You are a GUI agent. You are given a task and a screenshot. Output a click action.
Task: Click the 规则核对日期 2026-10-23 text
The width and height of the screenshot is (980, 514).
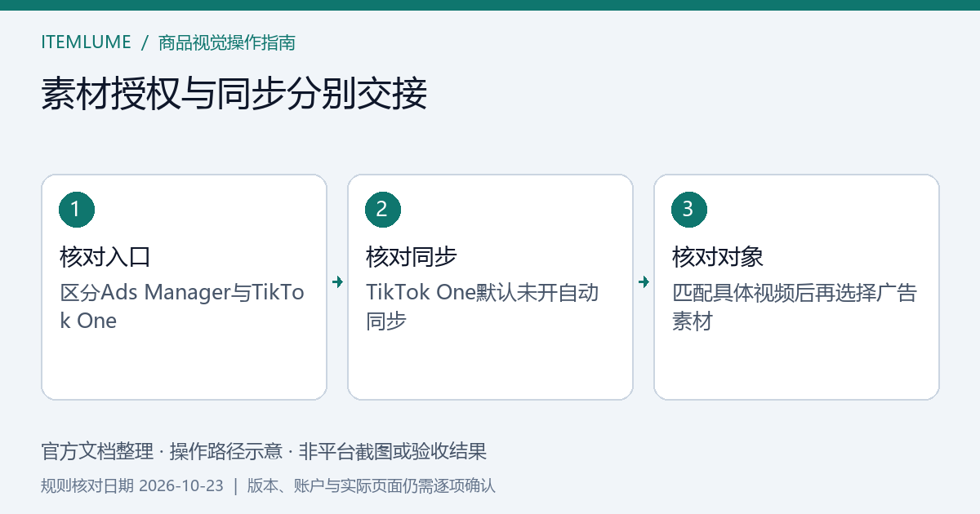(132, 486)
